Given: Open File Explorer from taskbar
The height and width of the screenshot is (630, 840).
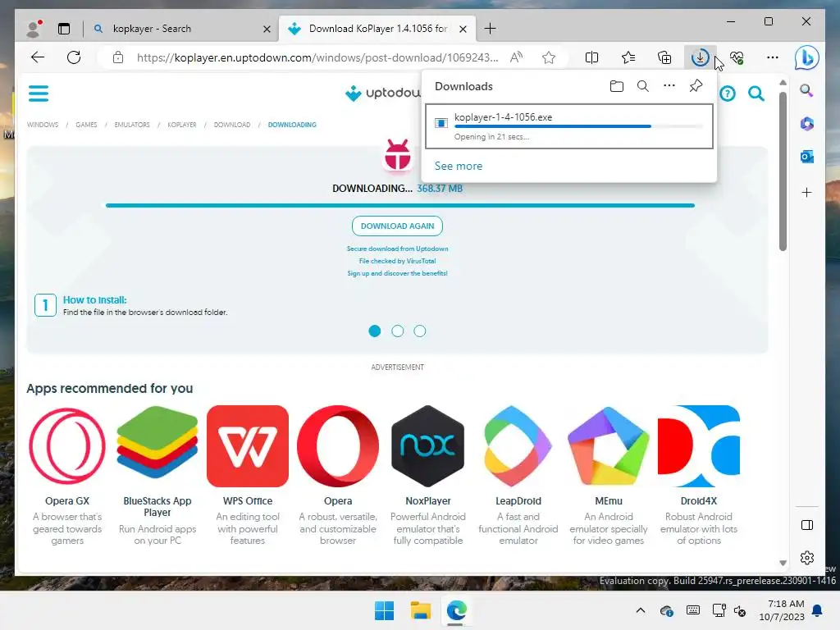Looking at the screenshot, I should pos(421,610).
